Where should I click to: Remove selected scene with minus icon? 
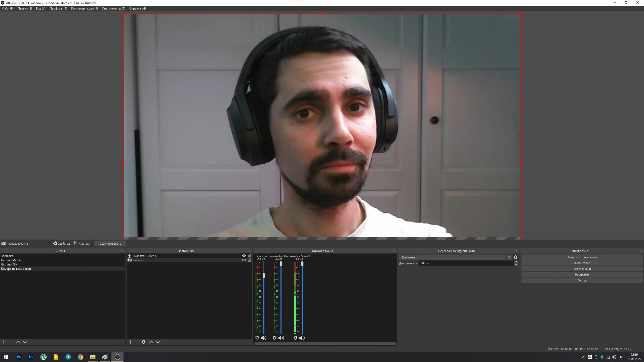point(10,342)
